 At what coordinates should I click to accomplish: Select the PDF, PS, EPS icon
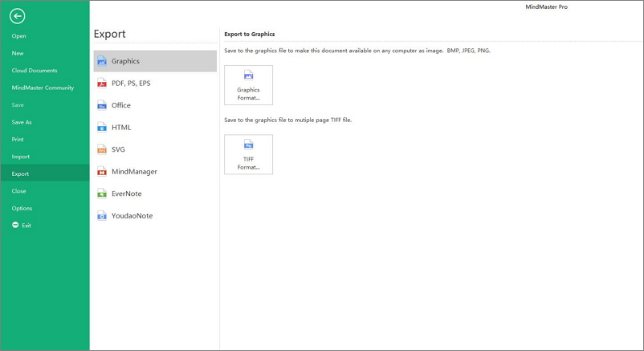click(x=102, y=84)
